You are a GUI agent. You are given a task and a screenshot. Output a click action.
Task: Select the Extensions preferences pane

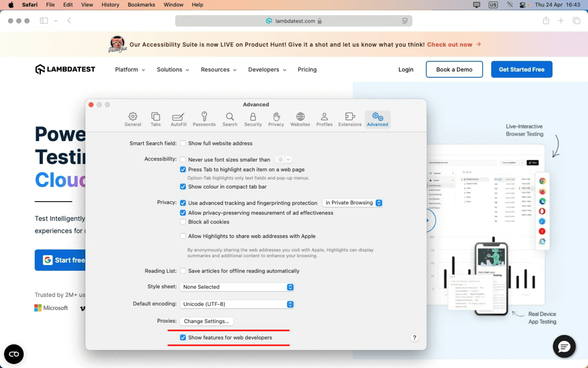pyautogui.click(x=349, y=119)
